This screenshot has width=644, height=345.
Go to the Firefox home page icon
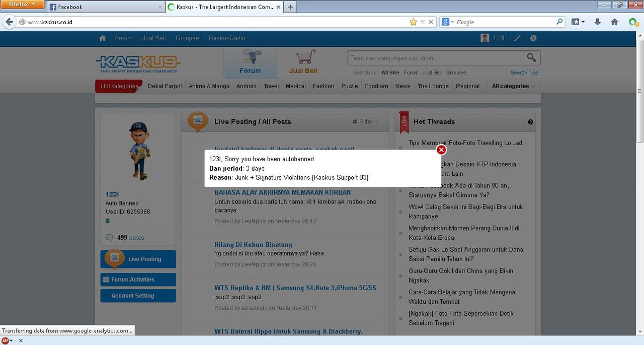pyautogui.click(x=614, y=22)
